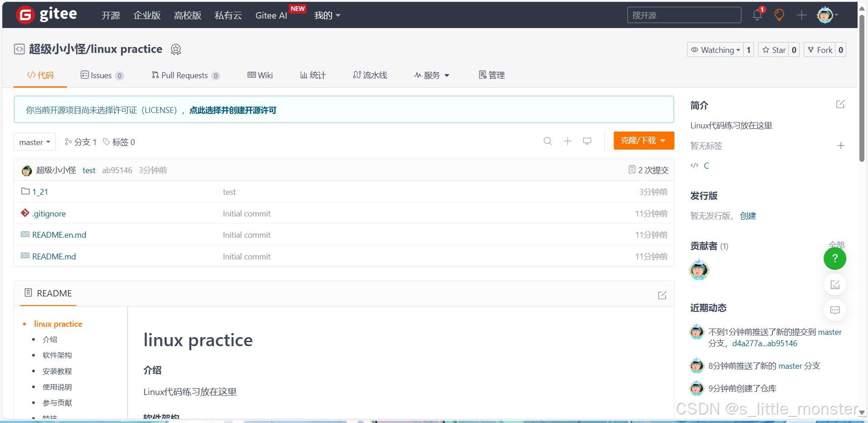Open the 1_21 folder in the file list
The height and width of the screenshot is (423, 868).
click(40, 192)
